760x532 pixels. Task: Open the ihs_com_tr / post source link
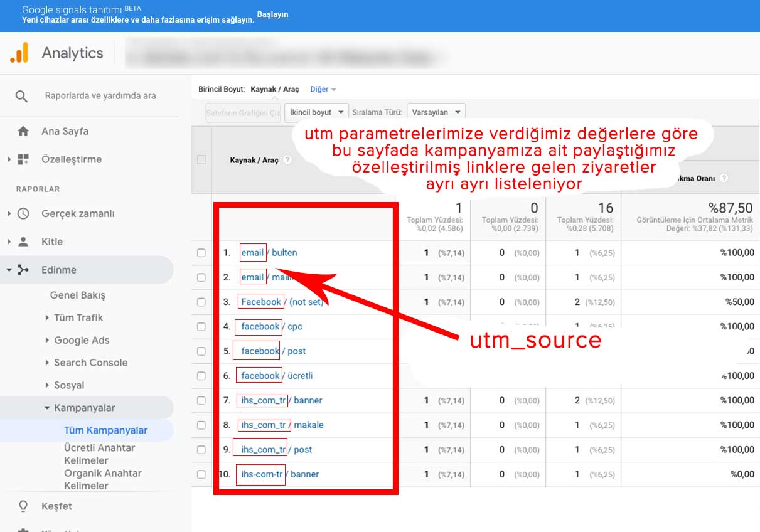276,450
